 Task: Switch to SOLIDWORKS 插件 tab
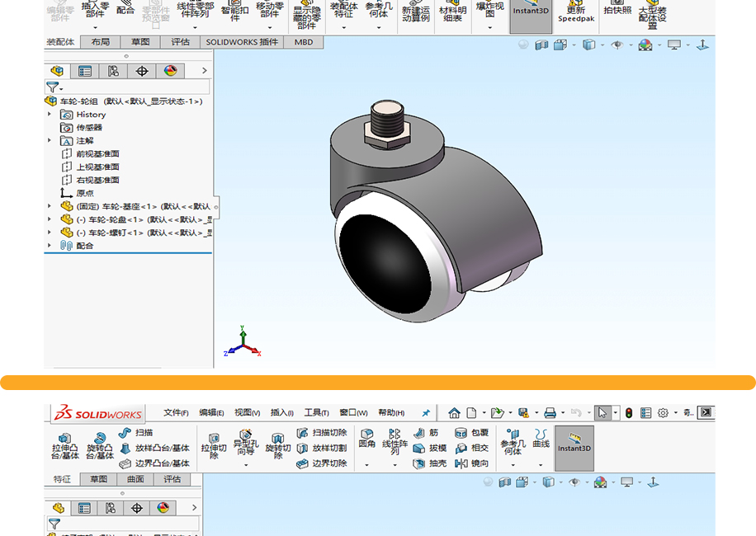pos(242,42)
